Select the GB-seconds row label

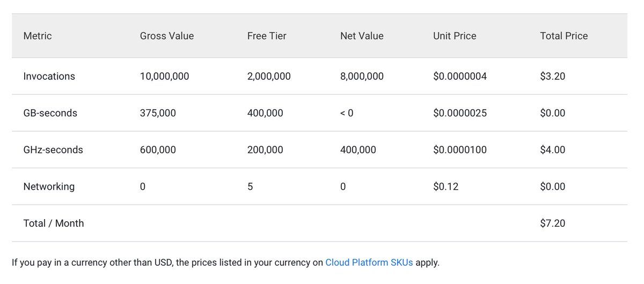tap(50, 113)
